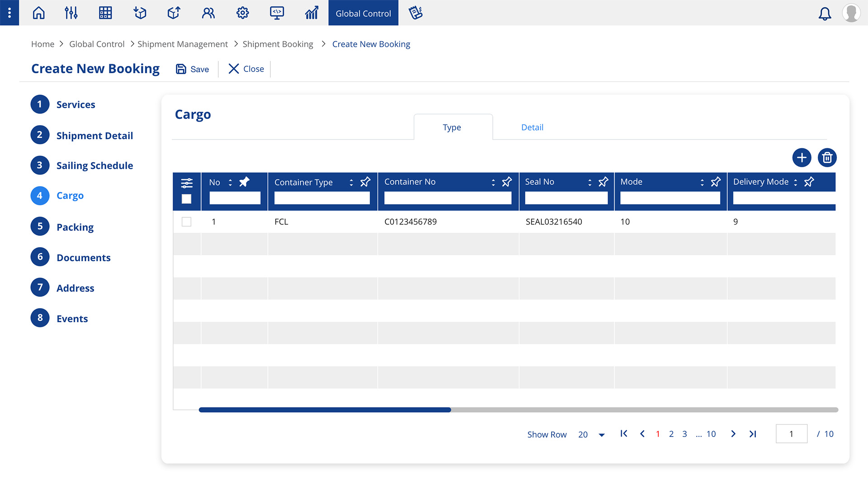This screenshot has height=488, width=868.
Task: Open the notifications bell
Action: (x=825, y=14)
